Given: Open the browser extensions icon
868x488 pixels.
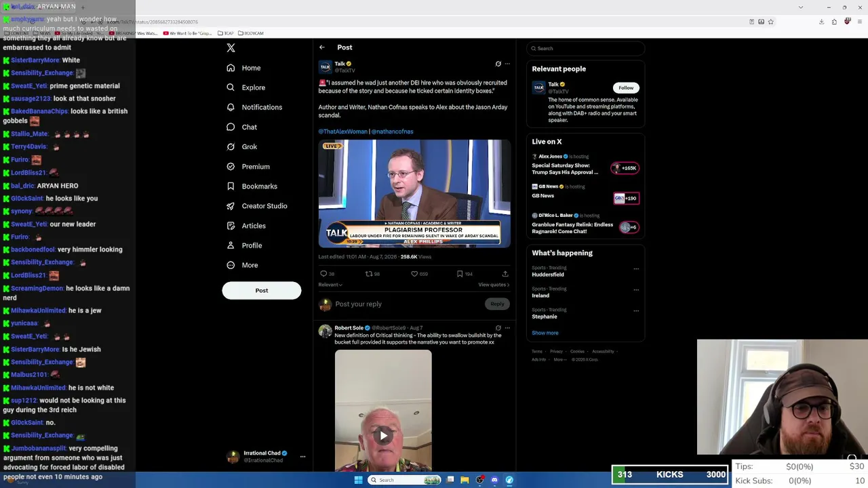Looking at the screenshot, I should click(834, 22).
